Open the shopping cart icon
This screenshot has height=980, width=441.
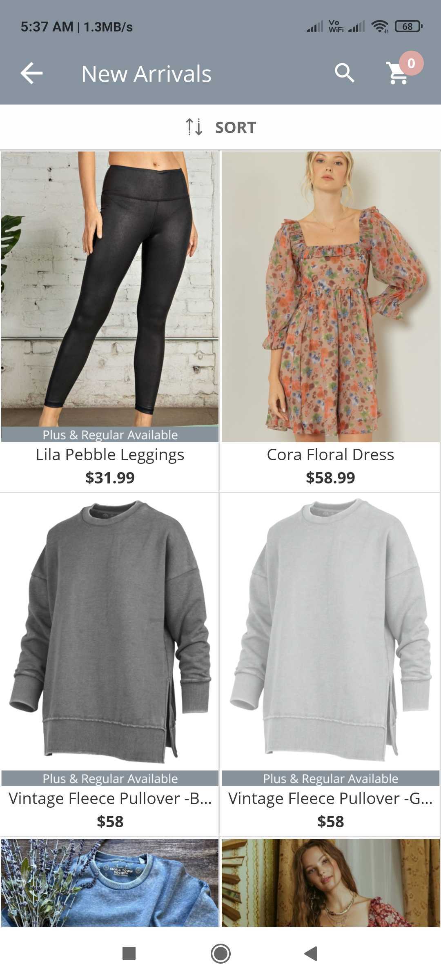(398, 74)
